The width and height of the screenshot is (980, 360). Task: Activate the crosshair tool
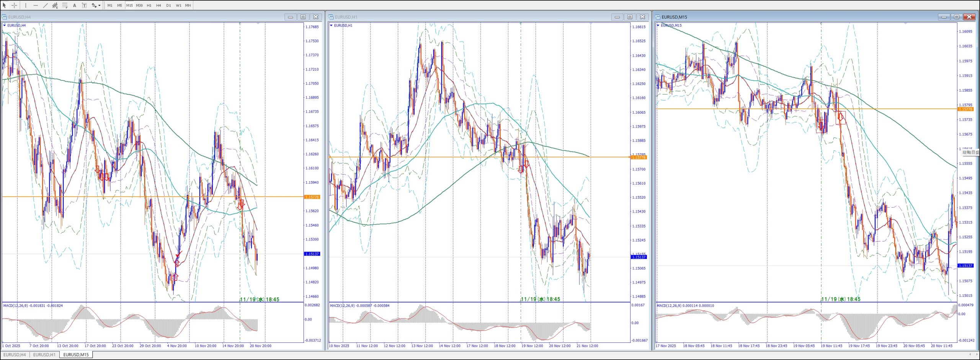tap(14, 5)
